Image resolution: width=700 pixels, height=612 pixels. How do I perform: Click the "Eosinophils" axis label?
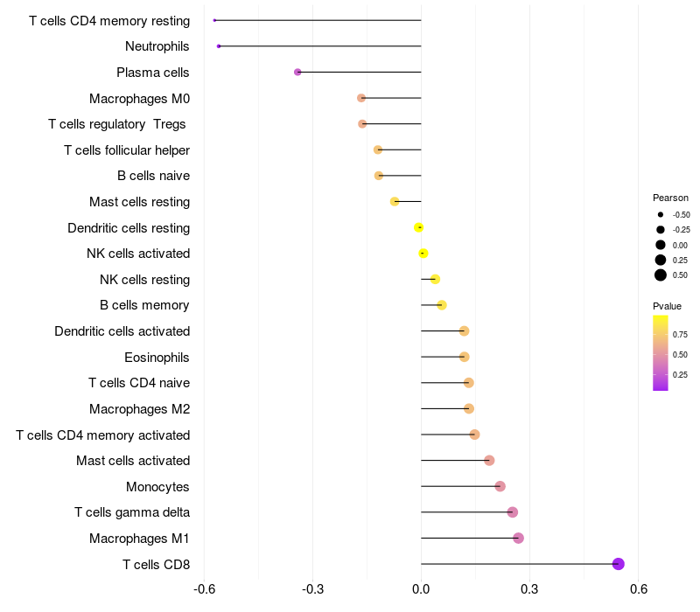[x=157, y=357]
